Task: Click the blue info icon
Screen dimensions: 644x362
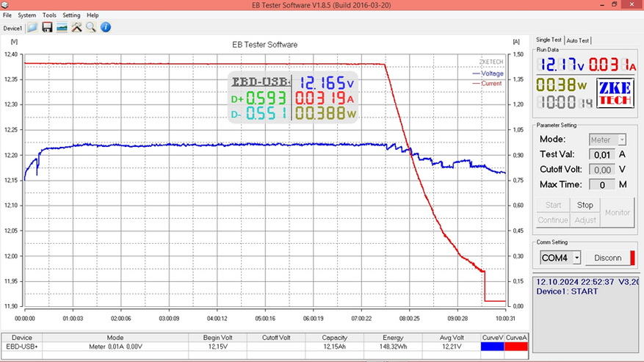Action: pyautogui.click(x=106, y=27)
